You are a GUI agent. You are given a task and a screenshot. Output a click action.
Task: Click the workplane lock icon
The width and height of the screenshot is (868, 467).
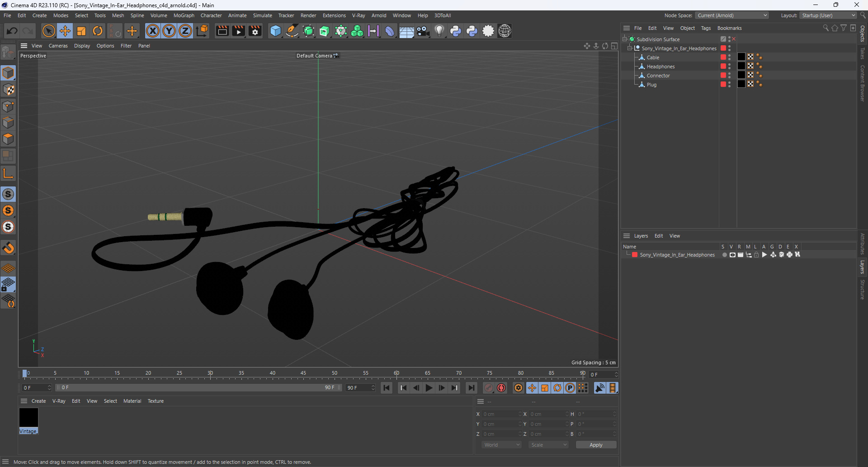(8, 285)
